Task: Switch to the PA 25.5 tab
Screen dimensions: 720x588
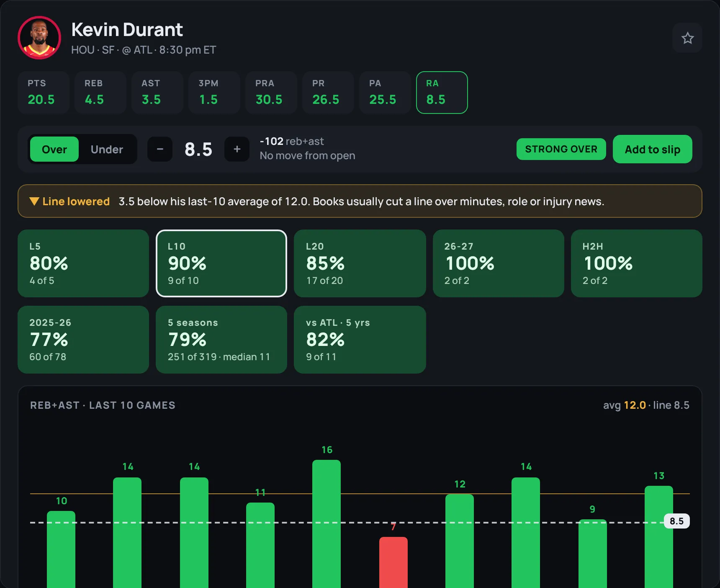Action: 385,93
